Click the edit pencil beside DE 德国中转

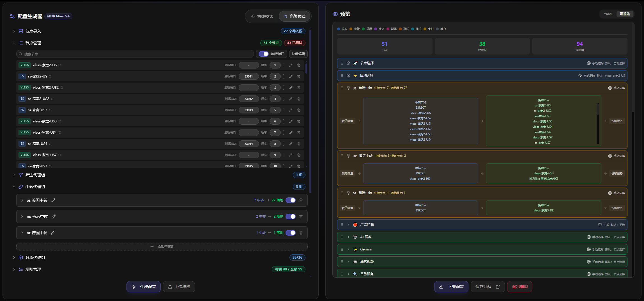[53, 233]
